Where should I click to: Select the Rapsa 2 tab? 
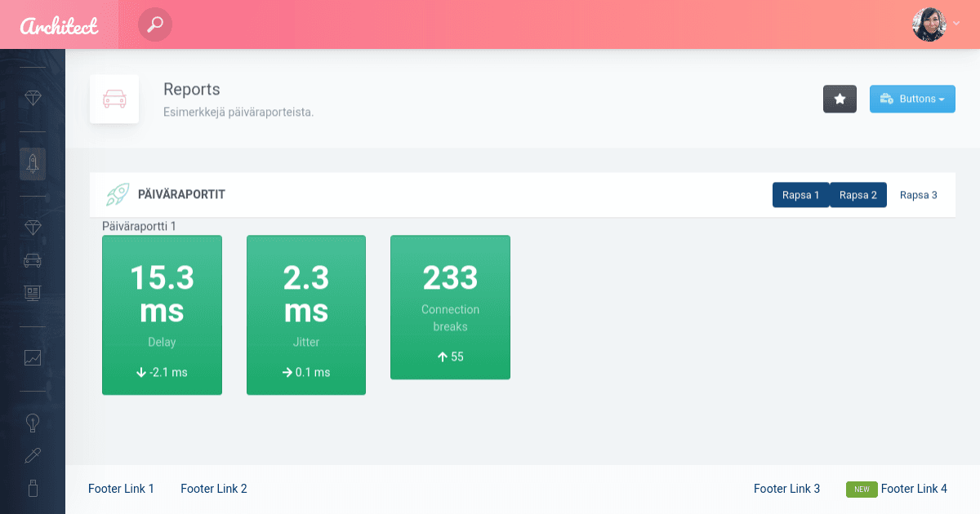click(857, 195)
